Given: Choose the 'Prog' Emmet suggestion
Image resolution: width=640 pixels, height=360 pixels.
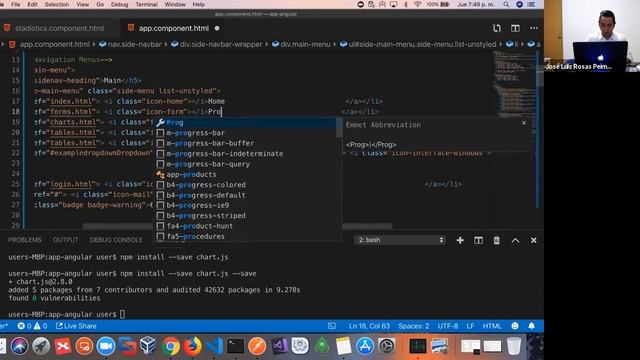Looking at the screenshot, I should pyautogui.click(x=245, y=122).
